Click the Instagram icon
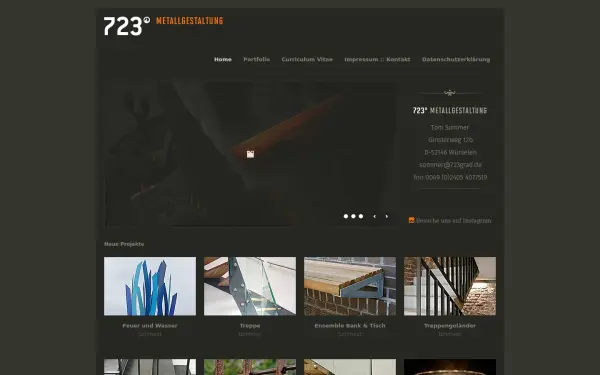This screenshot has height=375, width=600. pos(412,220)
